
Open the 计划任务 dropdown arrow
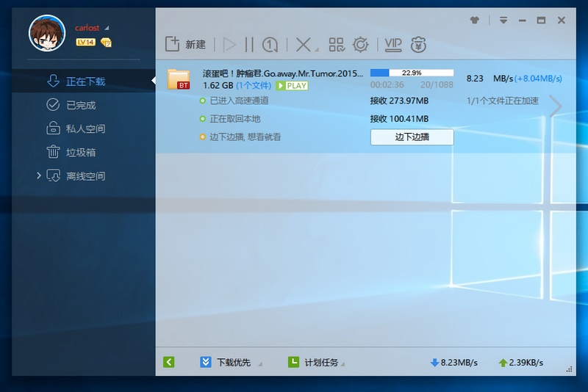(x=343, y=364)
